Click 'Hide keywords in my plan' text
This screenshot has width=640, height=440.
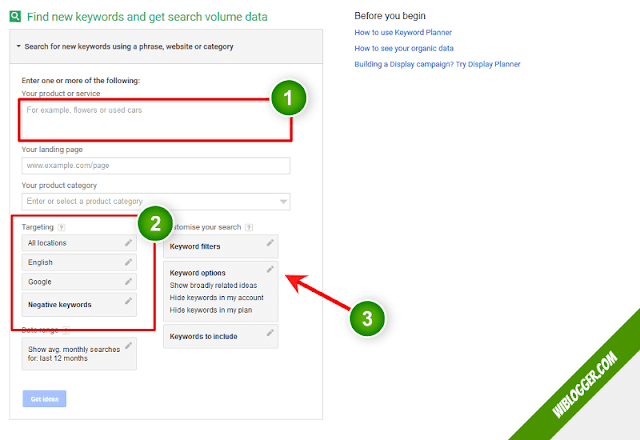[211, 310]
